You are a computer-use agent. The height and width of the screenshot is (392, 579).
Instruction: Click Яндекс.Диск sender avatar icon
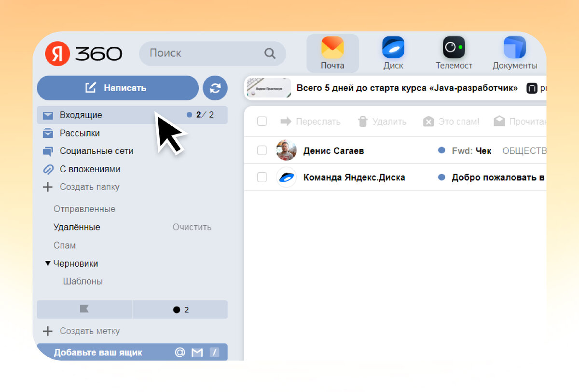coord(286,177)
